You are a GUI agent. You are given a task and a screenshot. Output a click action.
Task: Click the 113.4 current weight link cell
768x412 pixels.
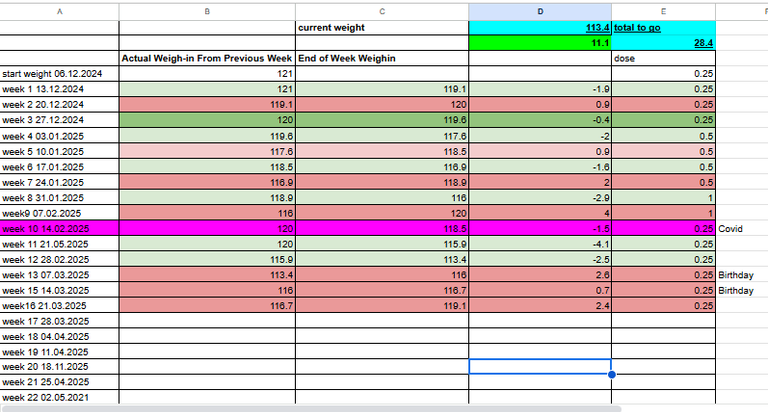point(540,27)
